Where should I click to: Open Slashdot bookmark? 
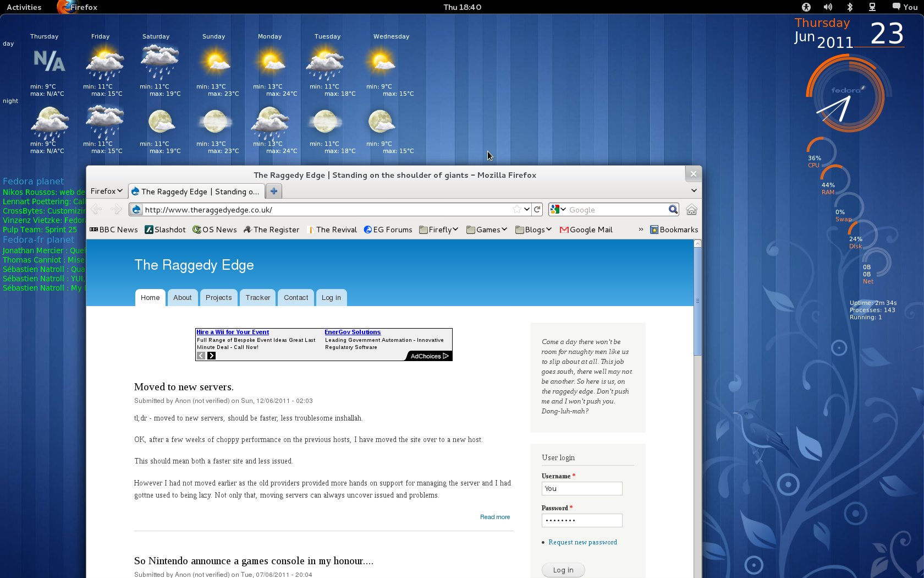point(165,230)
